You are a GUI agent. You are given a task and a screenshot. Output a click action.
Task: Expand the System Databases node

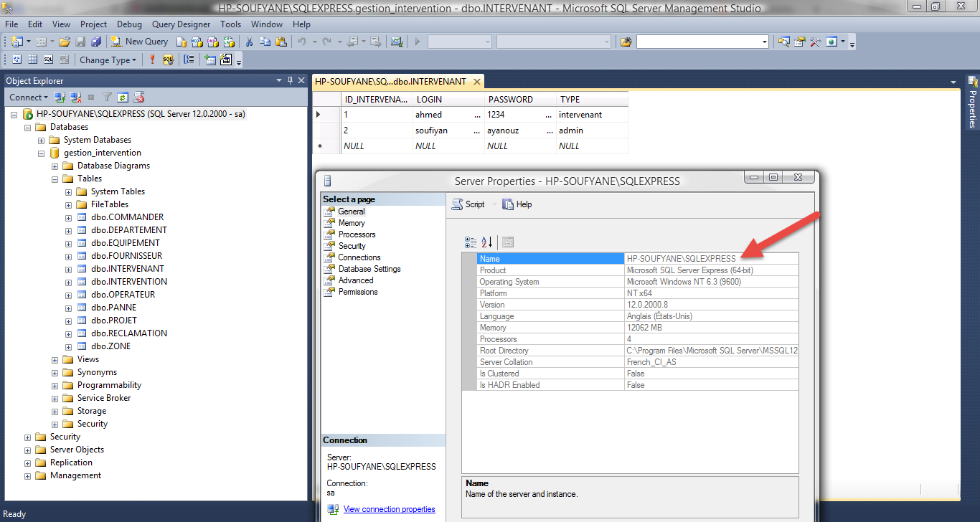point(42,140)
